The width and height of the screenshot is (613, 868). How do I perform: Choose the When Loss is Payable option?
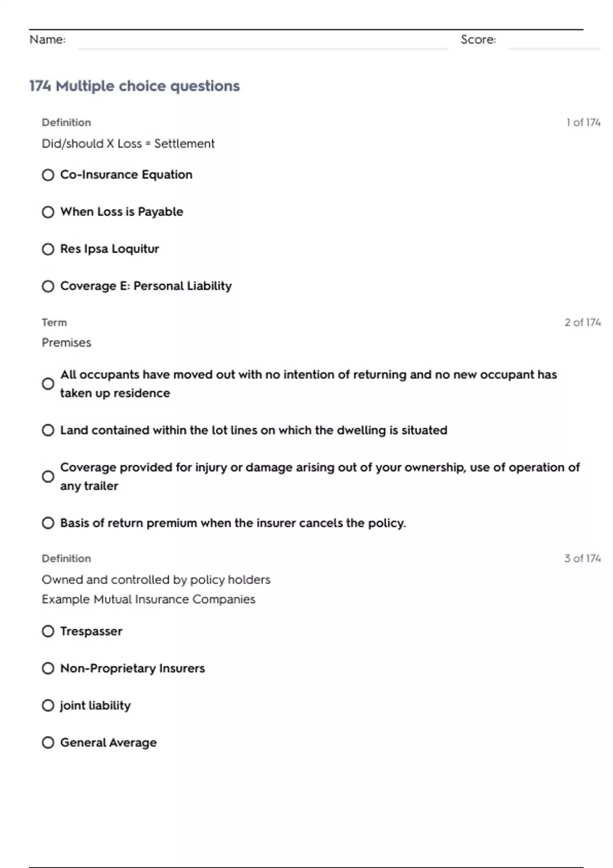48,212
